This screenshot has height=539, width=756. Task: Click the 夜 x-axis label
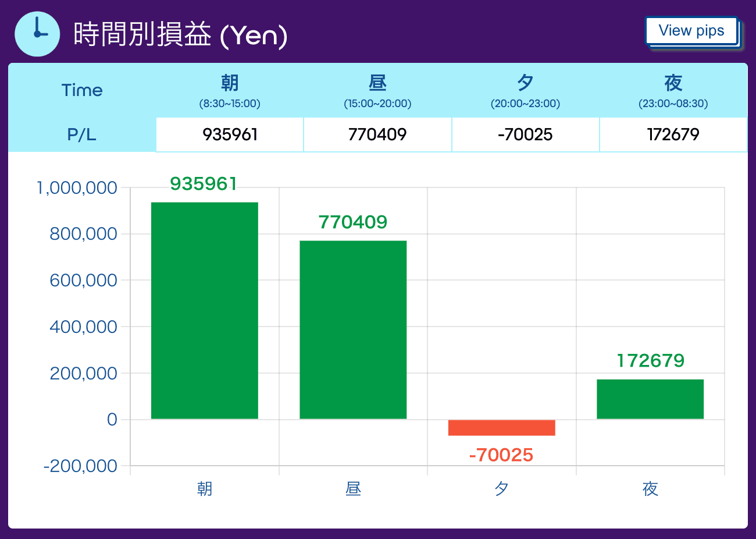coord(650,489)
